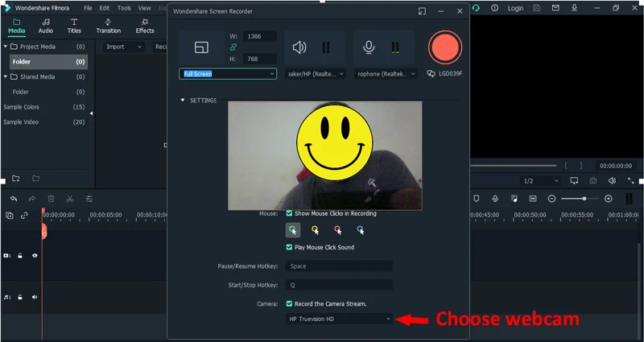Open the Tools menu

(124, 8)
